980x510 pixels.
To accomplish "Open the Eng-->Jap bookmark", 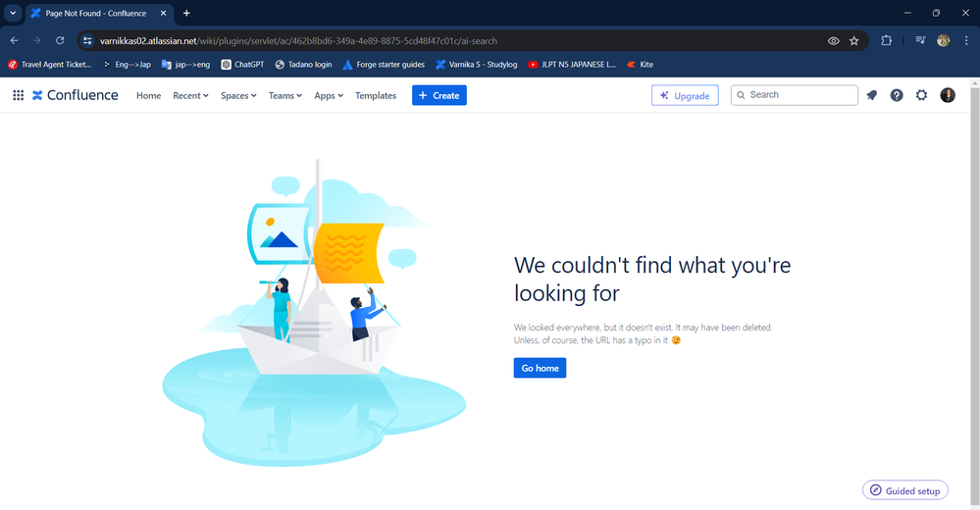I will point(127,65).
